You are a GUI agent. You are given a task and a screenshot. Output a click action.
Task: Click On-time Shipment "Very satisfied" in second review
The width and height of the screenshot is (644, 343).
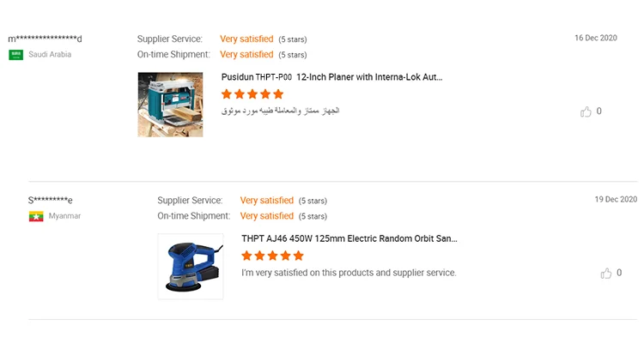click(x=267, y=216)
